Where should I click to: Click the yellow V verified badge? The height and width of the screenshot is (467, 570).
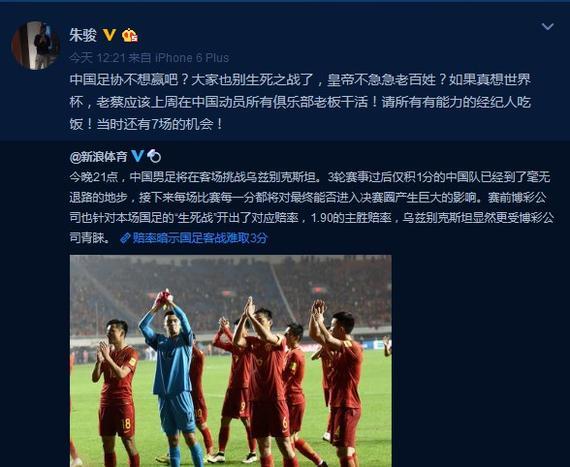tap(109, 35)
